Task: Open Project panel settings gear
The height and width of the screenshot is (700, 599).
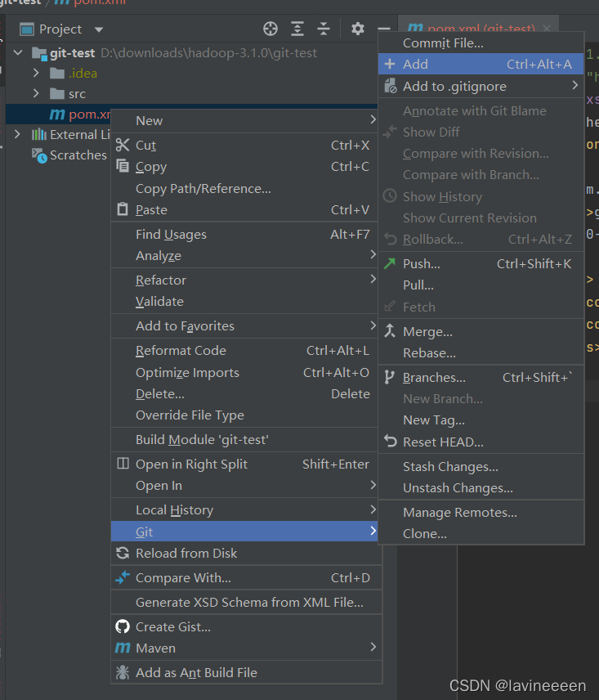Action: pyautogui.click(x=358, y=29)
